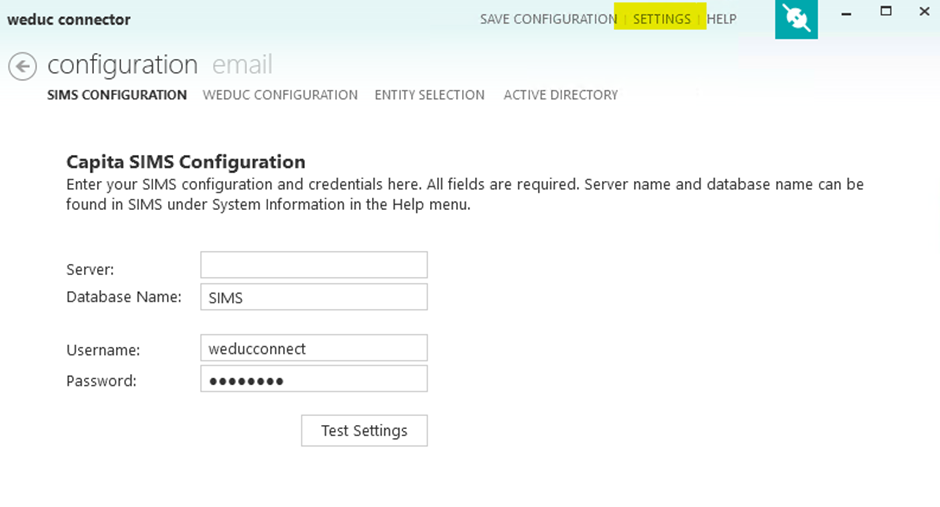Click the weduc connector title text
This screenshot has height=507, width=940.
68,19
